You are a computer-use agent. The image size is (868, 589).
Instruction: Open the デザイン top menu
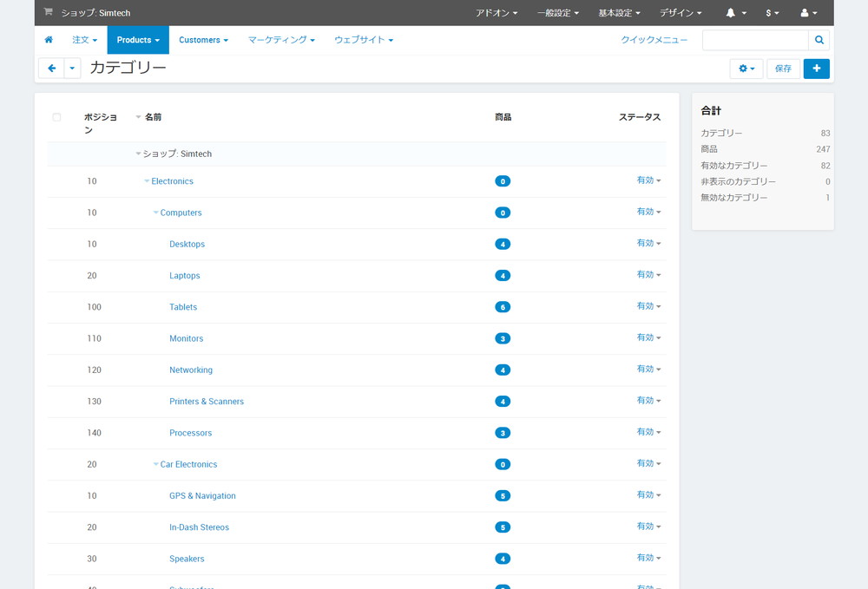click(681, 13)
